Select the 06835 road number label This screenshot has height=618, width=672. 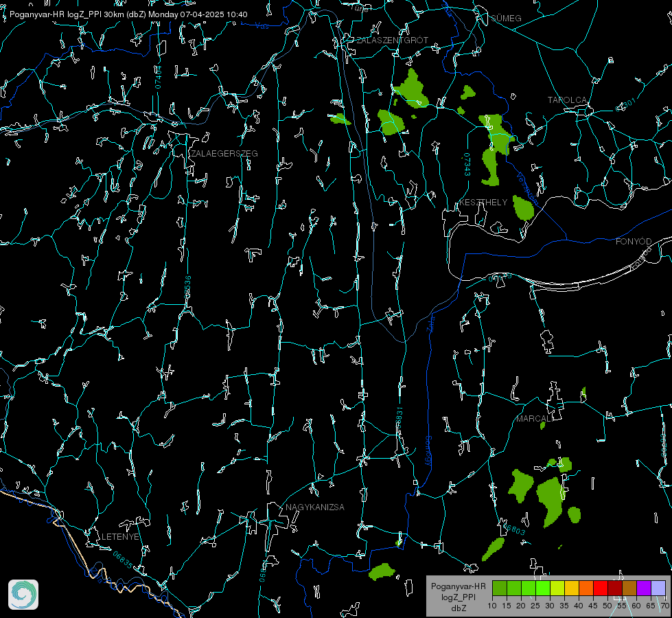point(123,560)
